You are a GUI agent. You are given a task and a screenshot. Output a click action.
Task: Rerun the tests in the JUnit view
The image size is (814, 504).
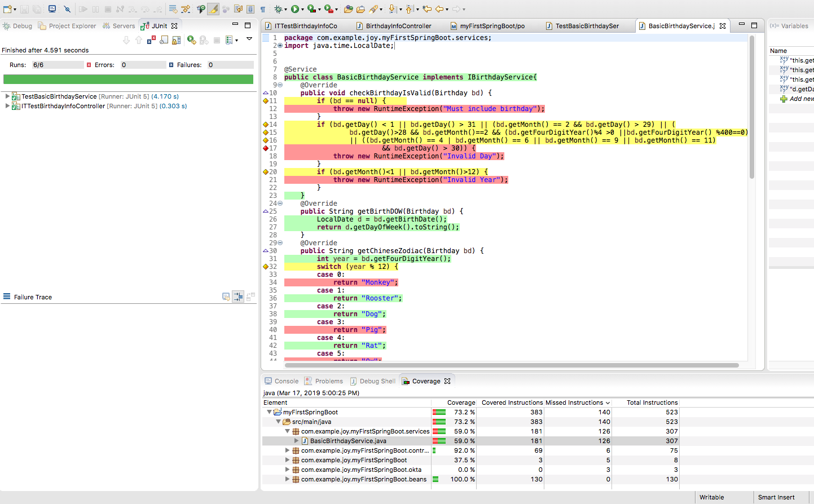pos(191,39)
